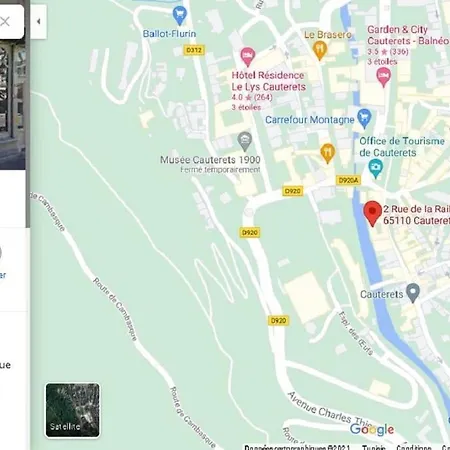
Task: Click the Garden & City hotel pin
Action: 383,77
